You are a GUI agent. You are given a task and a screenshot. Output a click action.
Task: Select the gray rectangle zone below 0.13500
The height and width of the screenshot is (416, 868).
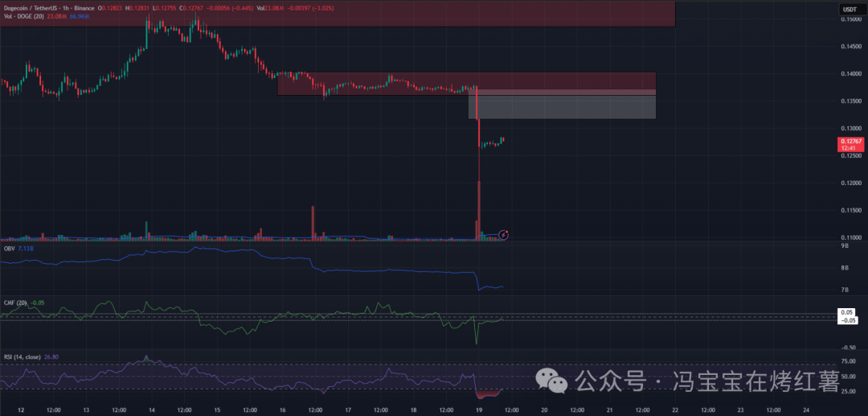point(563,108)
